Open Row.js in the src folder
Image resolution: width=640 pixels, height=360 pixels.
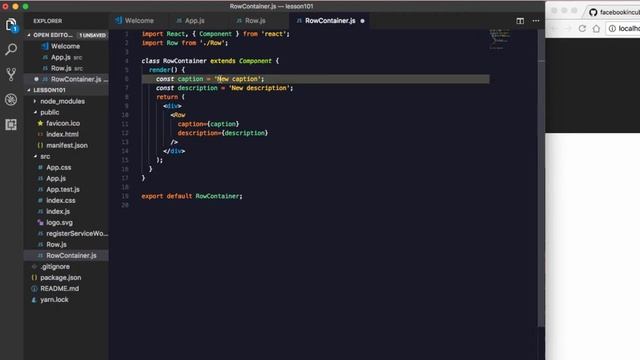56,244
